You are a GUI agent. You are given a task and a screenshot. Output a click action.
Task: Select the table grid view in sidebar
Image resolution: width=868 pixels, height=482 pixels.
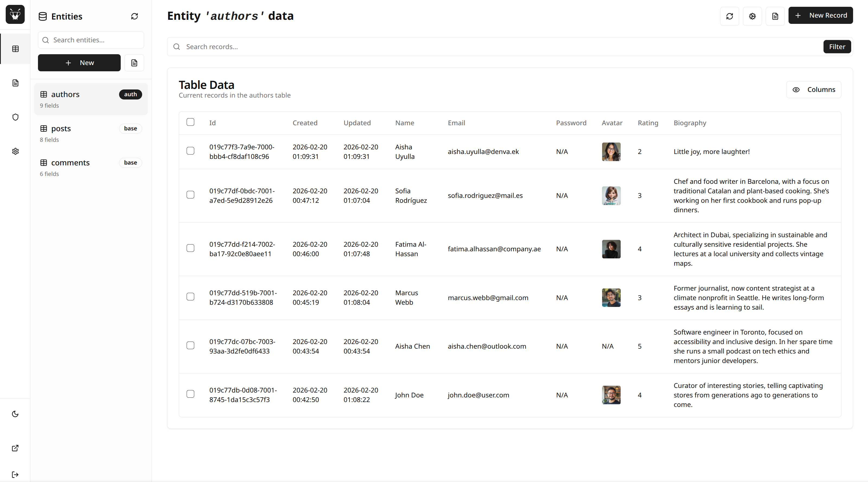click(15, 49)
